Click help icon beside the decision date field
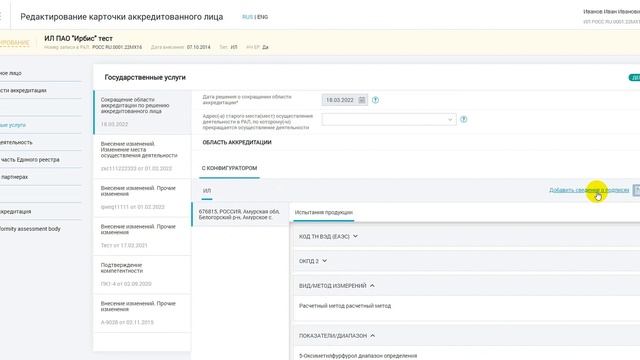The height and width of the screenshot is (360, 640). tap(375, 100)
